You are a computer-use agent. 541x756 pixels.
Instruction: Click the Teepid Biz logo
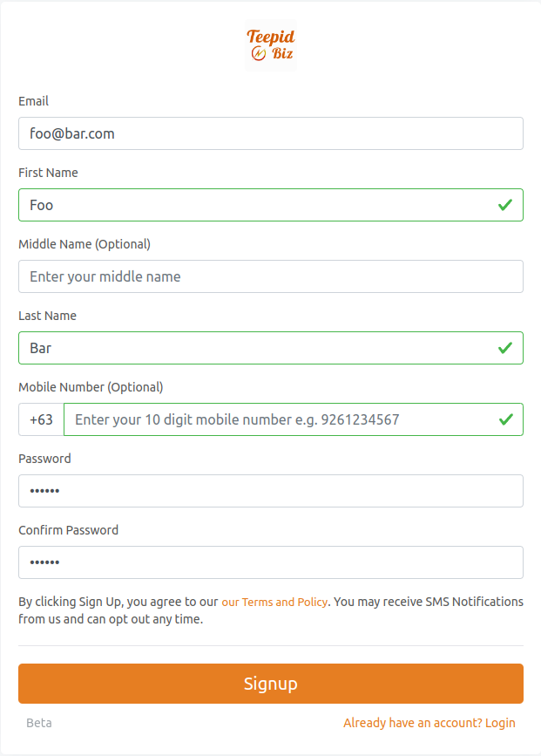point(270,45)
